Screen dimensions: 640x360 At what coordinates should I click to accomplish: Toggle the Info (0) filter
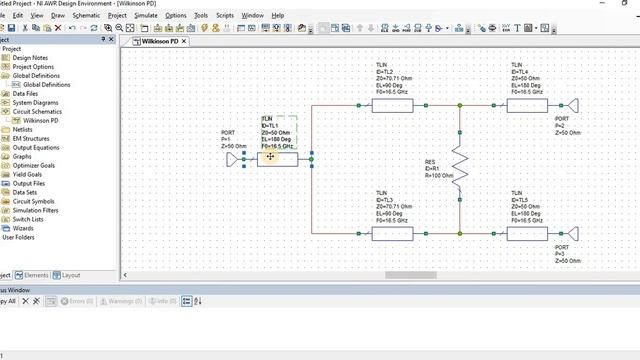point(162,301)
